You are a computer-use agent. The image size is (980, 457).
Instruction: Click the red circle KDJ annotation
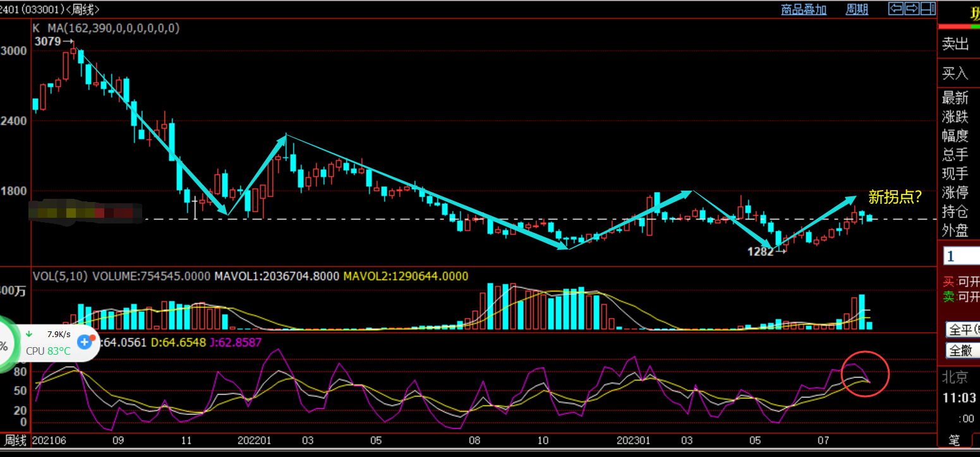pos(866,374)
